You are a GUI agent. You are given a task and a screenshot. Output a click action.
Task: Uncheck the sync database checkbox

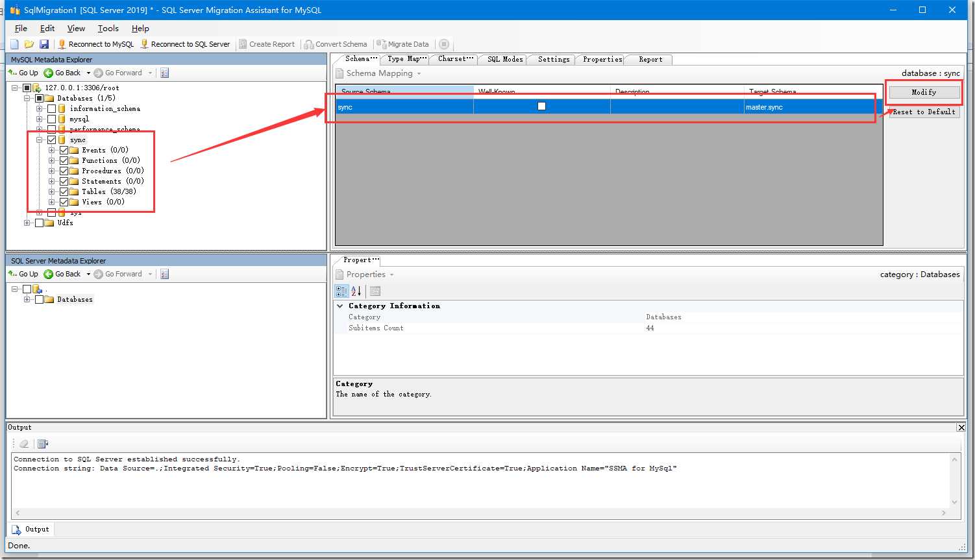point(51,140)
